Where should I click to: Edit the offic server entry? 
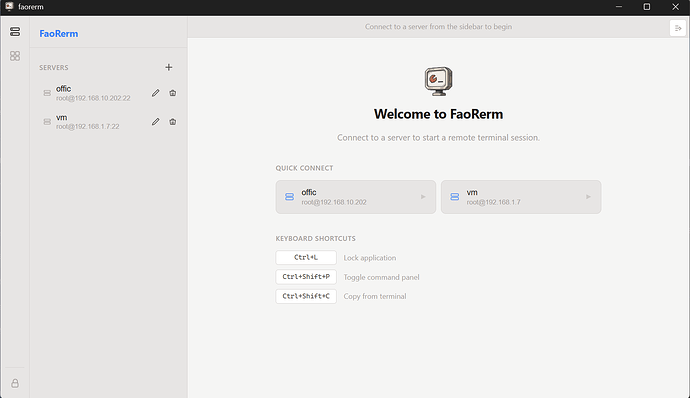tap(155, 93)
